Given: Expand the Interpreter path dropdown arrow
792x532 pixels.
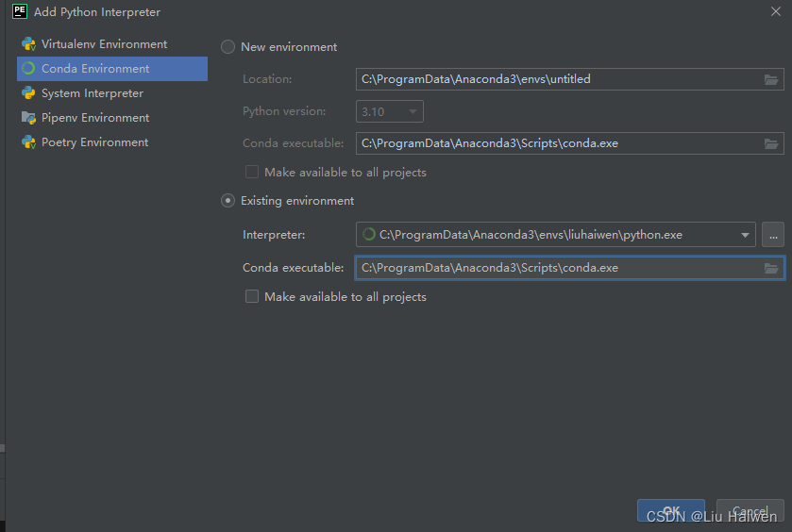Looking at the screenshot, I should click(x=745, y=235).
